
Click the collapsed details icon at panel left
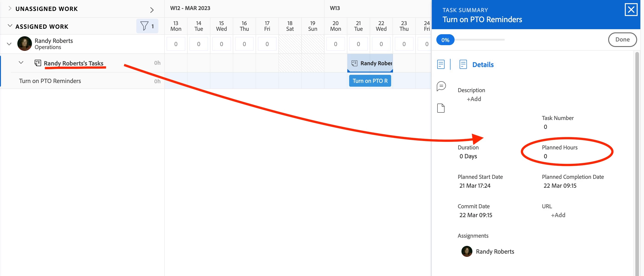[441, 65]
